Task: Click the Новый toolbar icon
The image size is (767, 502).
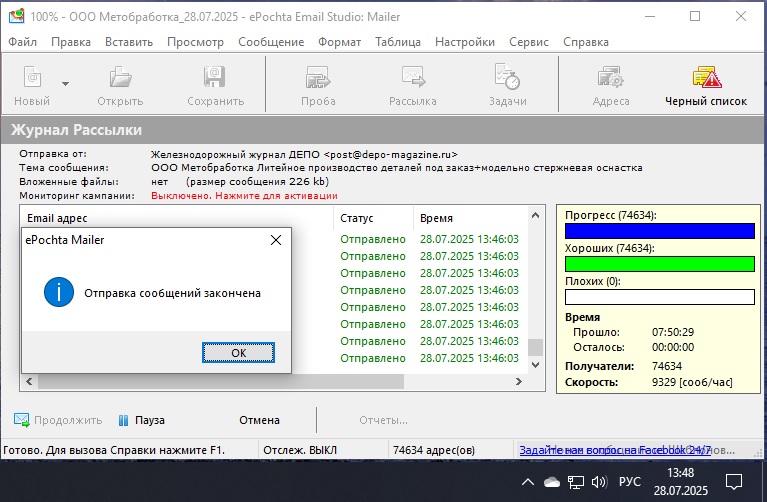Action: coord(32,77)
